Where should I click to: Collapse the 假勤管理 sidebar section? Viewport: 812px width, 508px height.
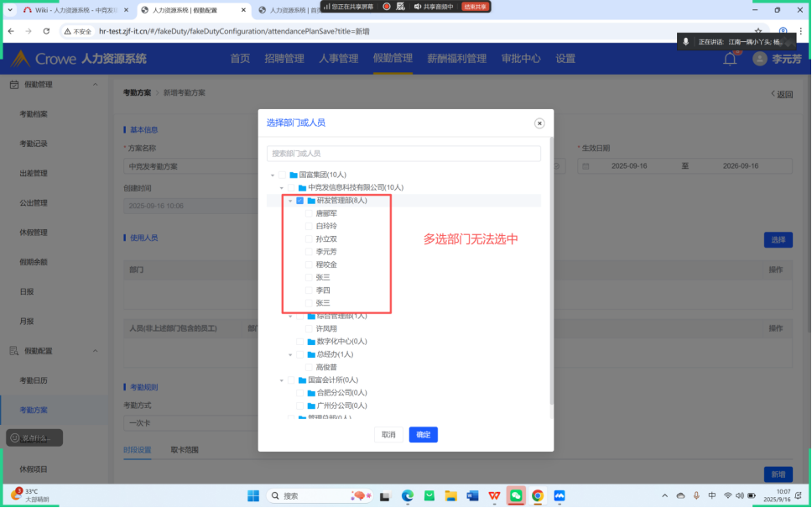pyautogui.click(x=96, y=85)
